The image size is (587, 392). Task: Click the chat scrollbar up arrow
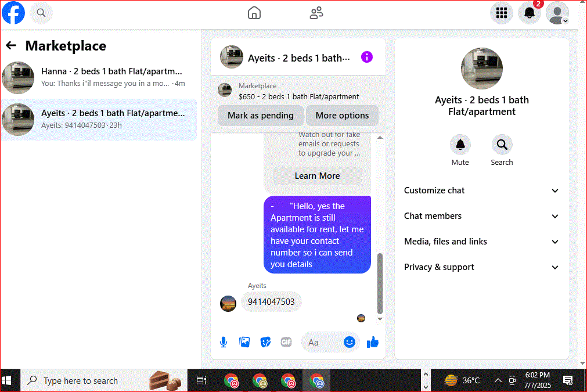click(x=380, y=138)
